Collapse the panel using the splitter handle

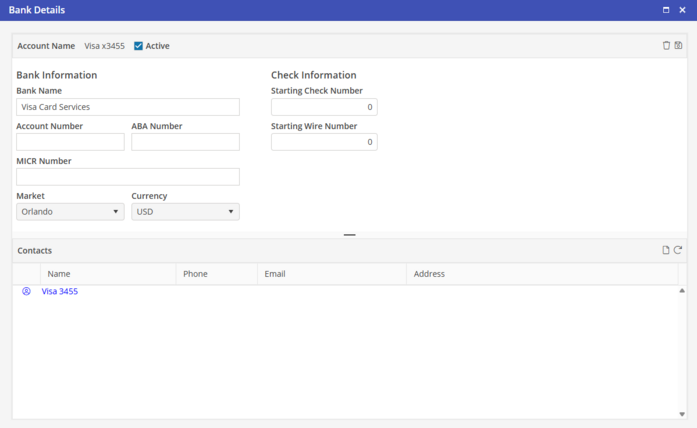[349, 235]
